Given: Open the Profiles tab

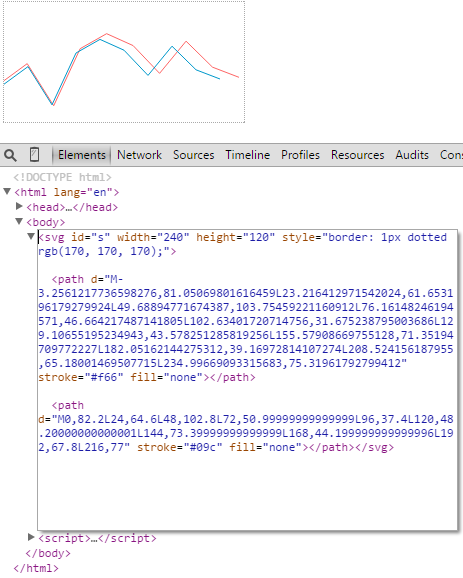Looking at the screenshot, I should 300,155.
